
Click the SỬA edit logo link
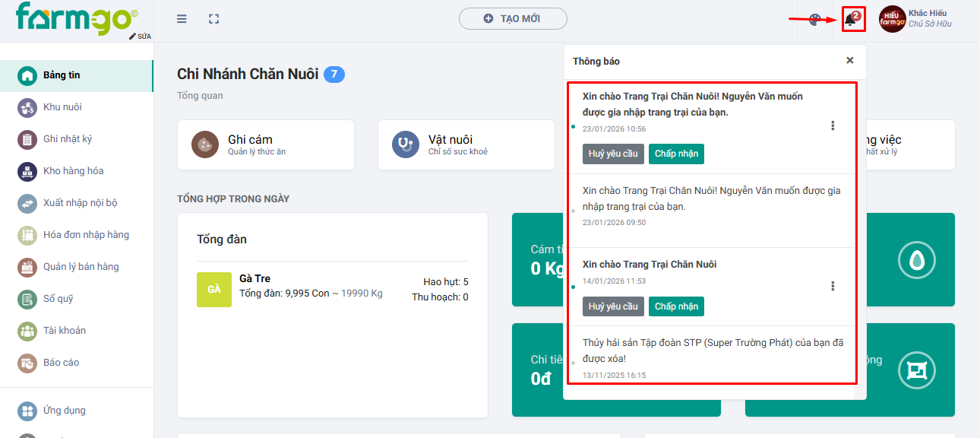tap(141, 36)
